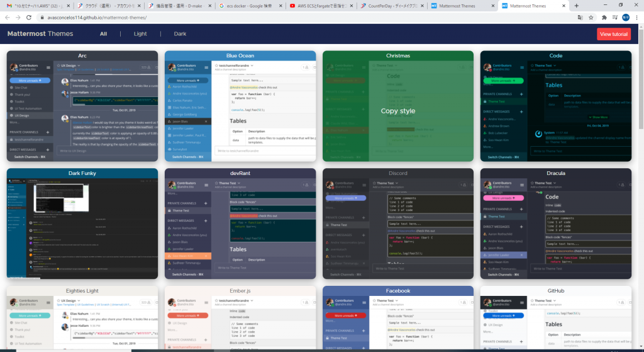644x352 pixels.
Task: Select the Blue Ocean theme card
Action: click(240, 106)
